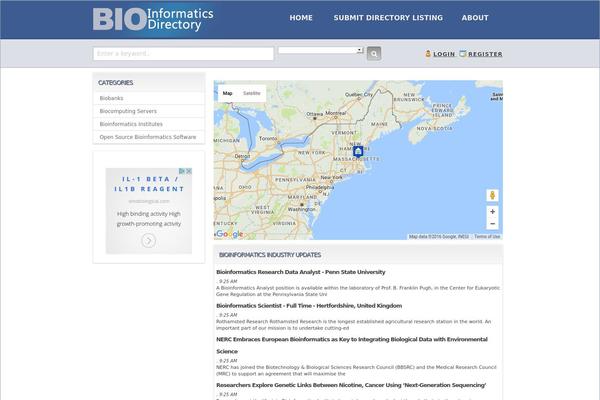Click the Nova Scotia label on the map

(x=434, y=129)
